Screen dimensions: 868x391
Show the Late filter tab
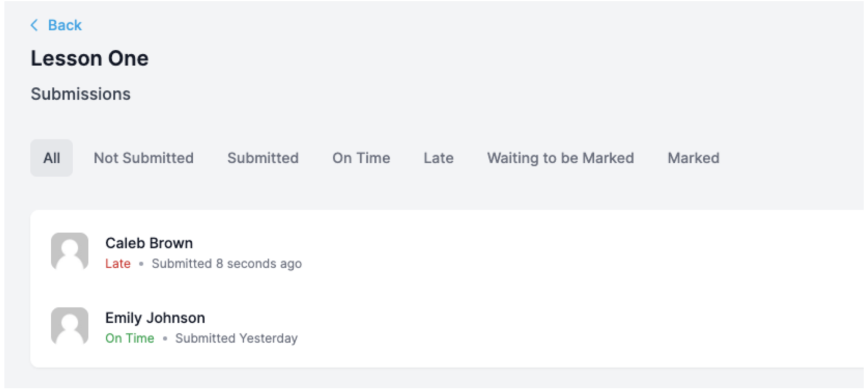[x=439, y=158]
